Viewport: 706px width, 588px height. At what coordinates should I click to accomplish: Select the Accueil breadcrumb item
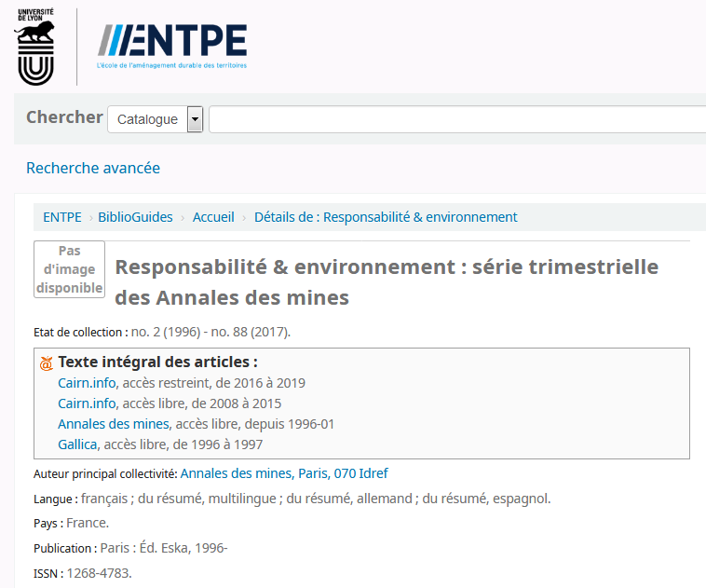pyautogui.click(x=213, y=217)
